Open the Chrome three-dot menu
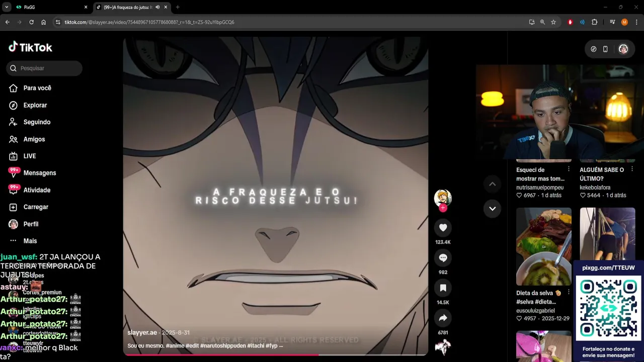 [x=636, y=22]
